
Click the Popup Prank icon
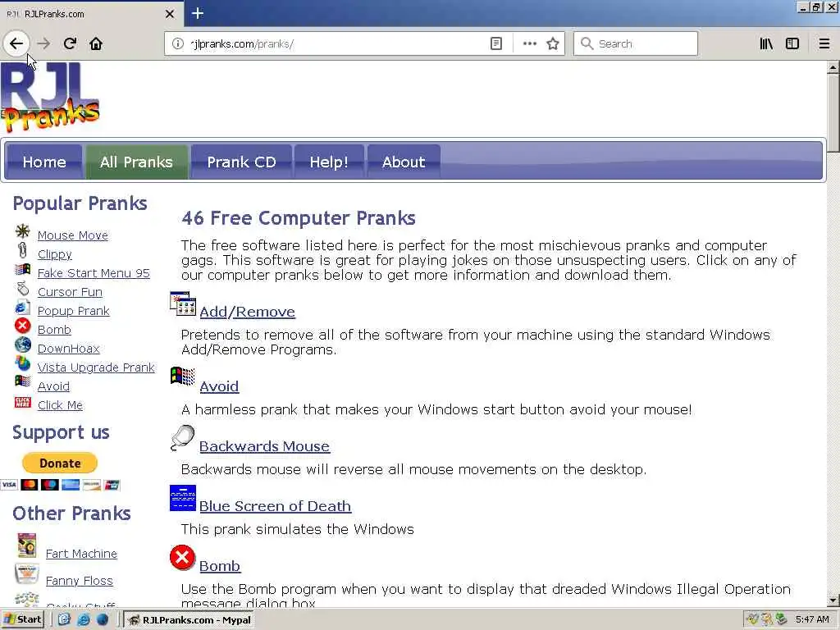tap(22, 308)
